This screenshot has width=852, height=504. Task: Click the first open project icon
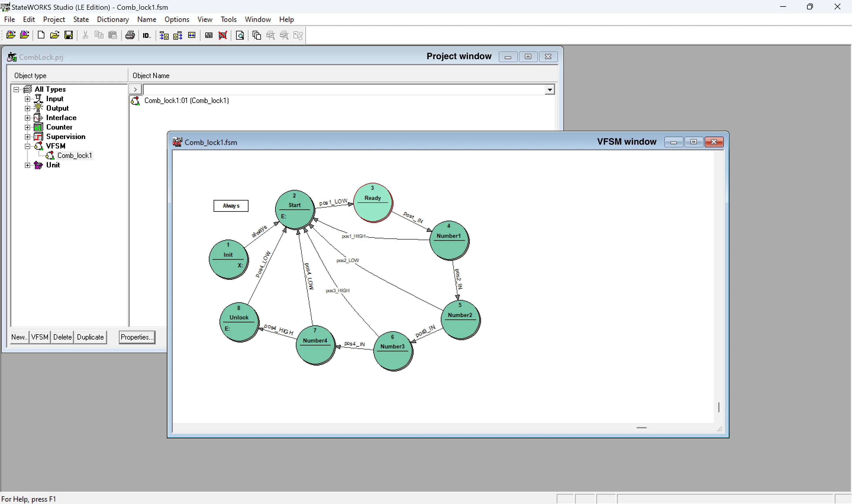pyautogui.click(x=11, y=35)
